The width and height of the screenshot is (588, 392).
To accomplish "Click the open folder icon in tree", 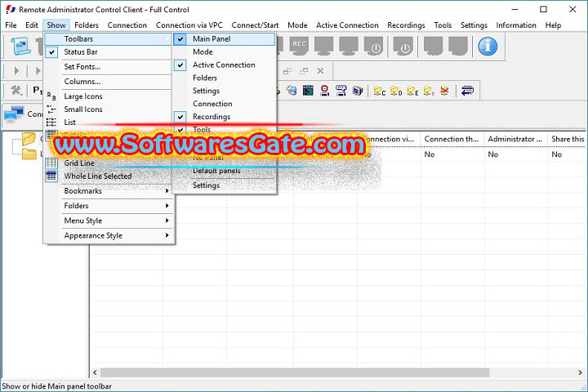I will [29, 138].
